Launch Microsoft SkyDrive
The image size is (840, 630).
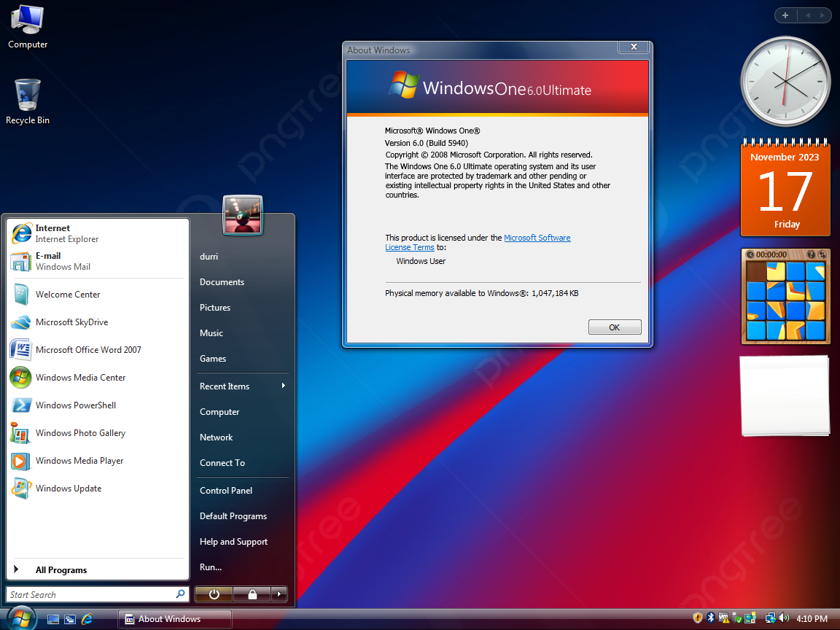(x=98, y=322)
